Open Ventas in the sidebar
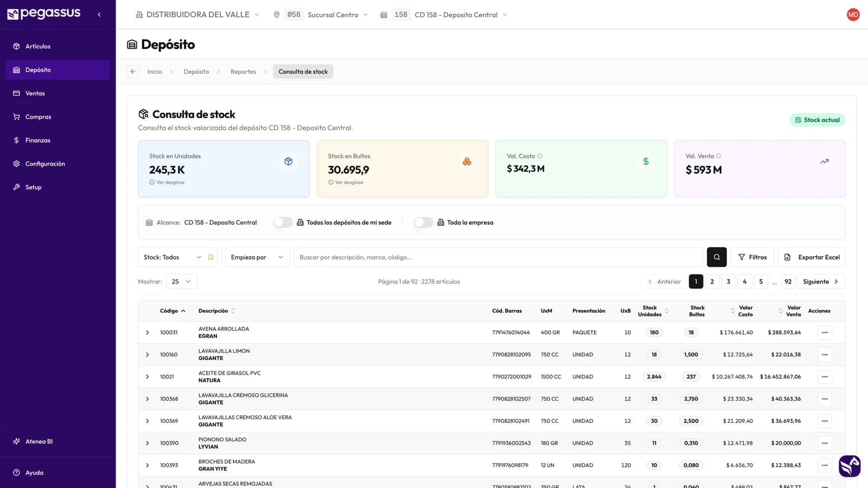This screenshot has width=868, height=488. click(58, 93)
